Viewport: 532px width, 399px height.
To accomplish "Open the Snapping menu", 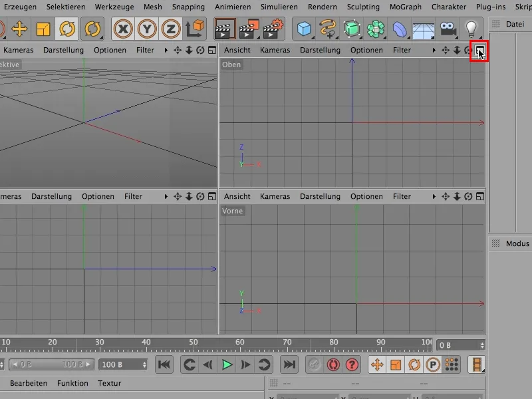I will (x=188, y=7).
